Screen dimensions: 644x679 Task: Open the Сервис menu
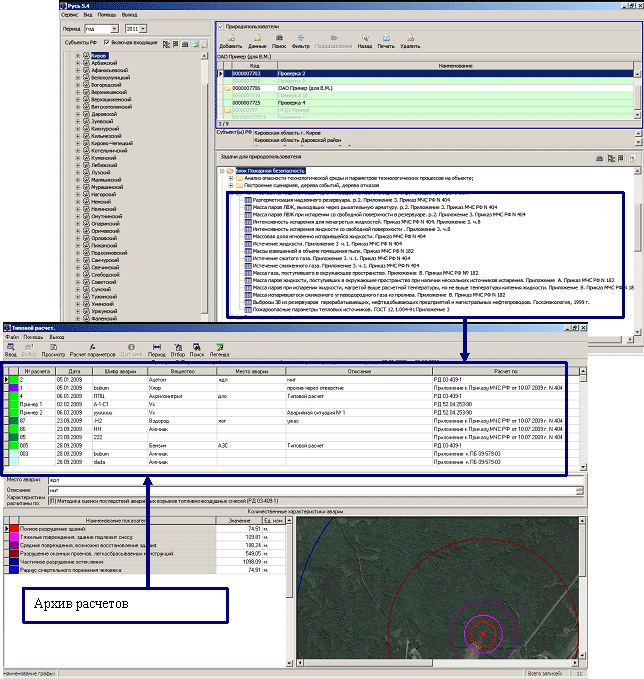71,16
